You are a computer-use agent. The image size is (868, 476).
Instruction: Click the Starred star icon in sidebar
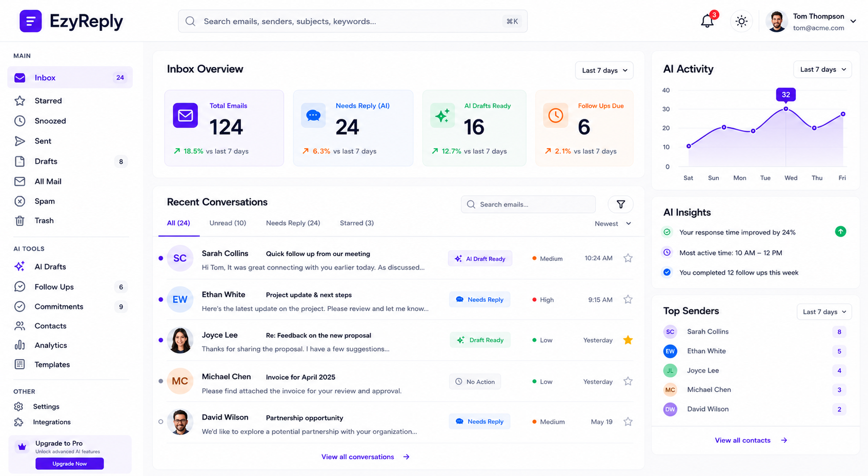(x=19, y=101)
